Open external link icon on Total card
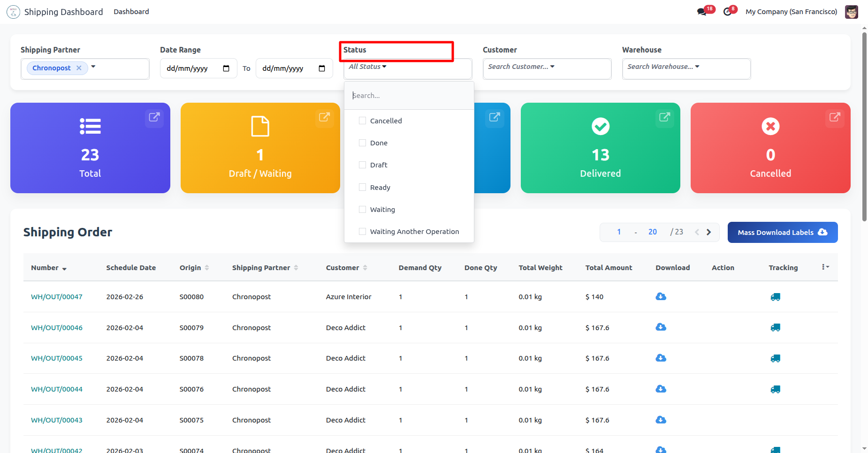 (154, 117)
